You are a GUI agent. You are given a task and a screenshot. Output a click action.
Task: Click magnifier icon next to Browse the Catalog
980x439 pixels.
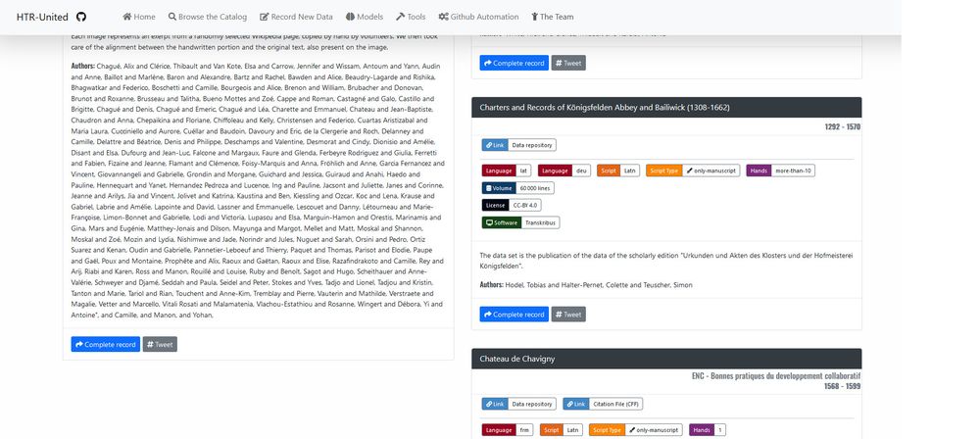pyautogui.click(x=171, y=17)
